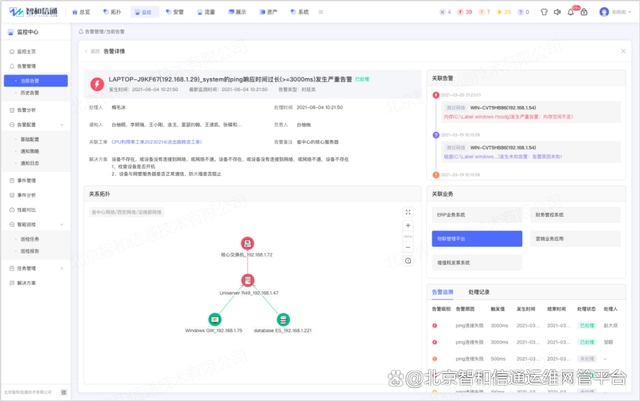Click the topology reset view icon
Viewport: 640px width, 401px height.
(408, 261)
